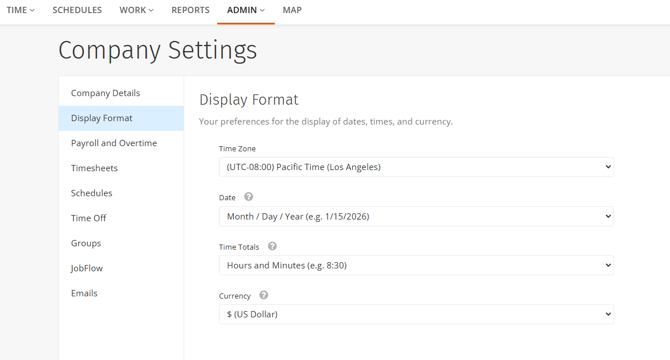Open JobFlow settings
The width and height of the screenshot is (670, 360).
point(121,268)
